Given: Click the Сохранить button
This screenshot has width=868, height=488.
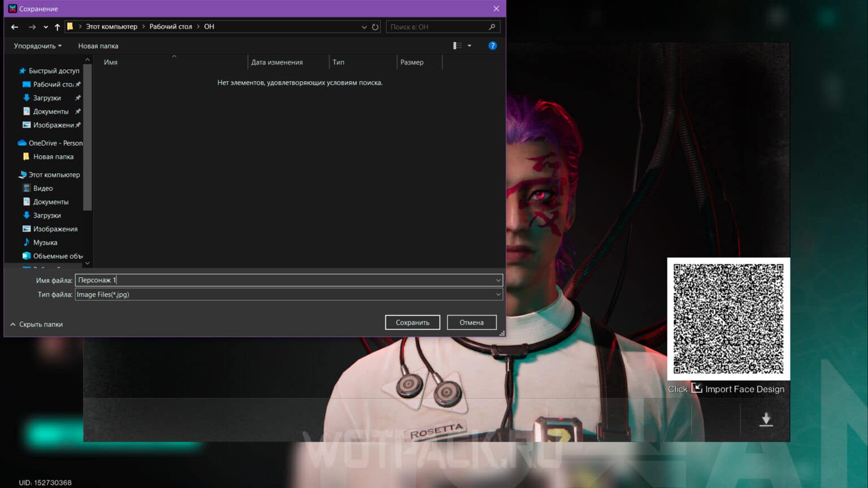Looking at the screenshot, I should (x=412, y=322).
